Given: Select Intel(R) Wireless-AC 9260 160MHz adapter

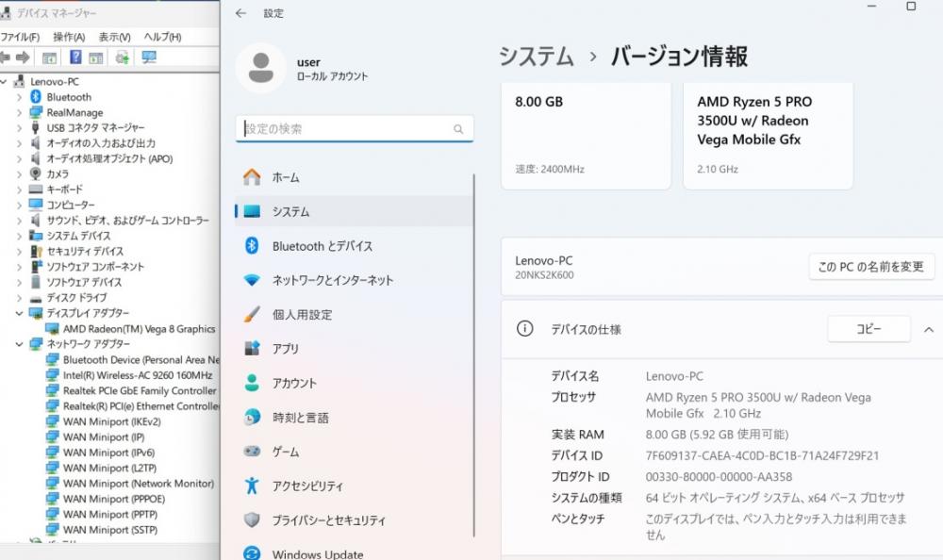Looking at the screenshot, I should [x=137, y=375].
